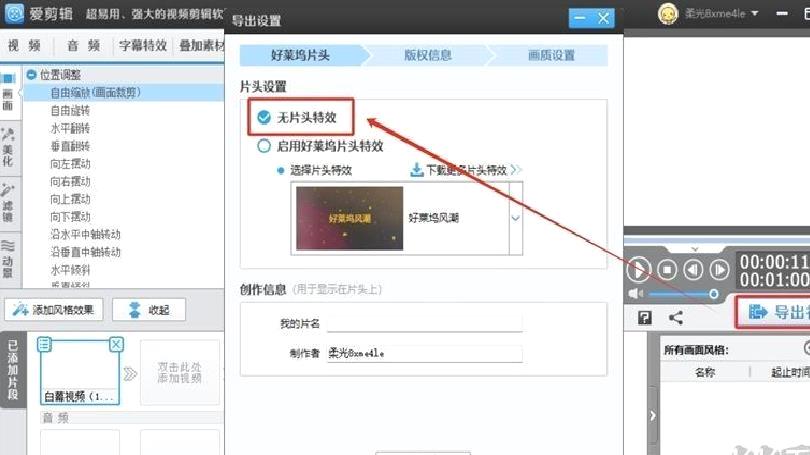Screen dimensions: 810x455
Task: Click the chevron between clip slots
Action: (130, 373)
